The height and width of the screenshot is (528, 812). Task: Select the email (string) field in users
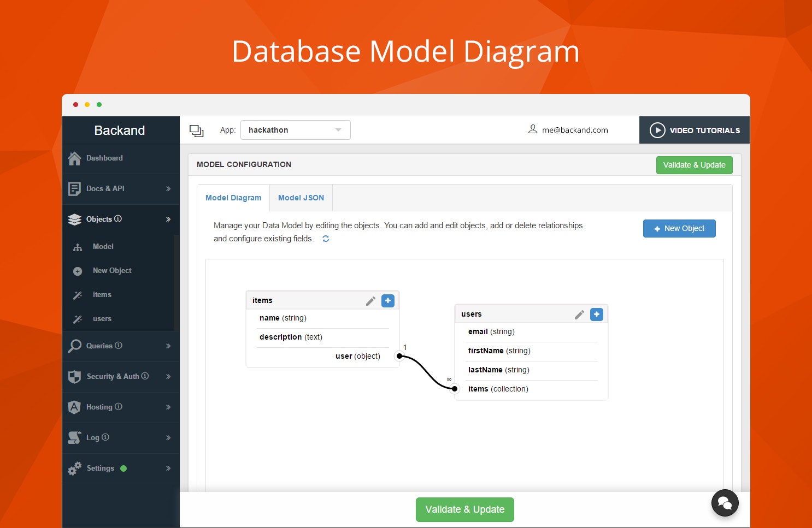pyautogui.click(x=491, y=331)
